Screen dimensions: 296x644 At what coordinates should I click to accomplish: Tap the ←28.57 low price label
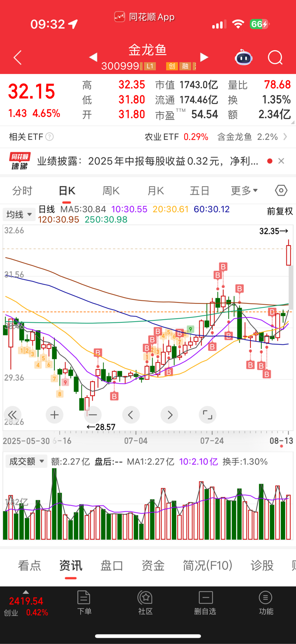[101, 427]
